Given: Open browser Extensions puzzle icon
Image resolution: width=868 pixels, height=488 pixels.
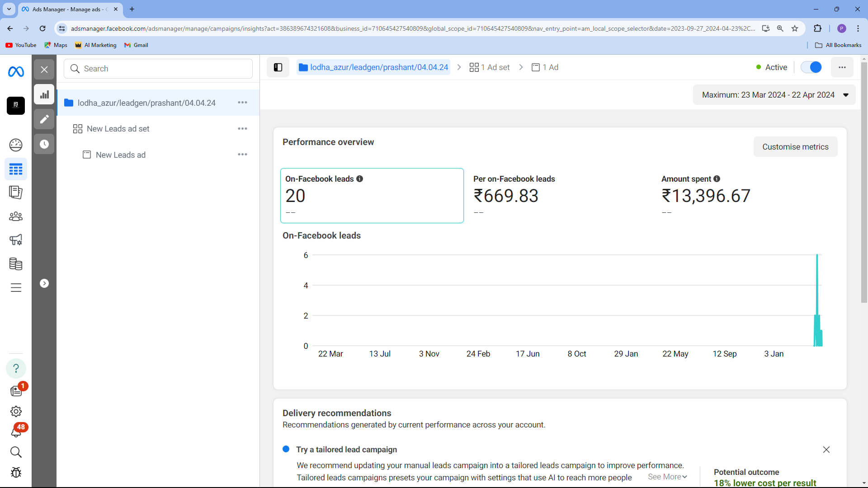Looking at the screenshot, I should 817,28.
